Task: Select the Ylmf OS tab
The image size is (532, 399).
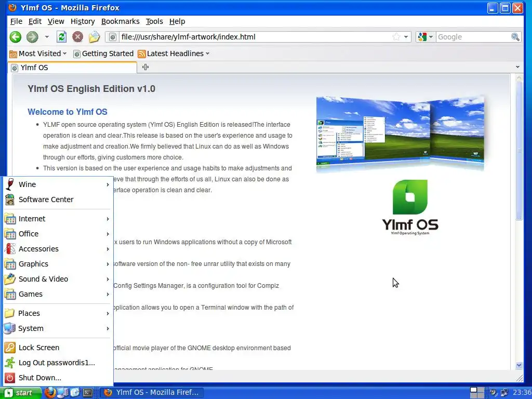Action: tap(72, 68)
